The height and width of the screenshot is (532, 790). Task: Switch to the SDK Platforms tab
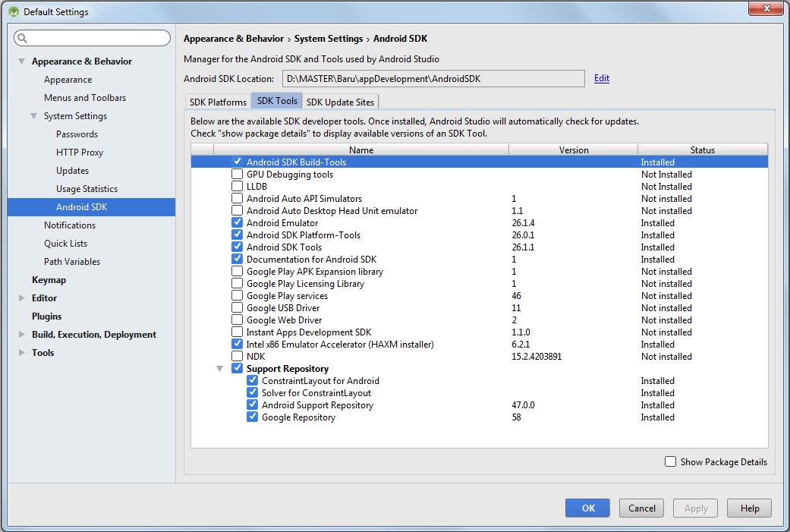coord(218,102)
